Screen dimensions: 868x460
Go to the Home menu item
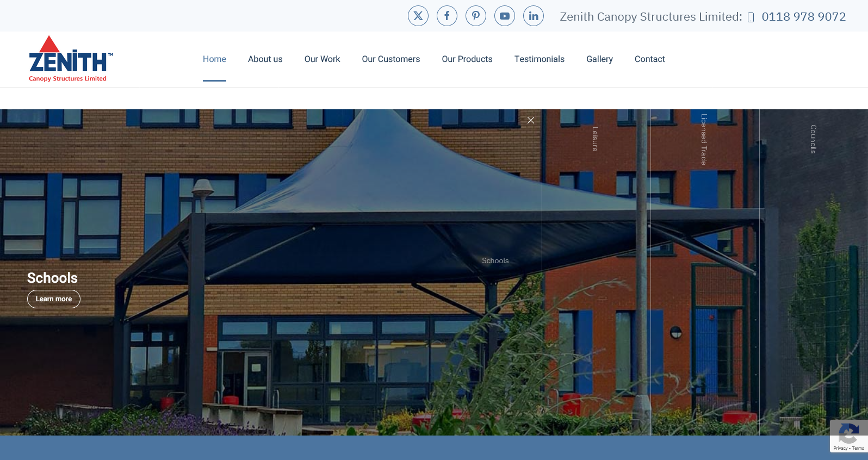click(x=214, y=59)
